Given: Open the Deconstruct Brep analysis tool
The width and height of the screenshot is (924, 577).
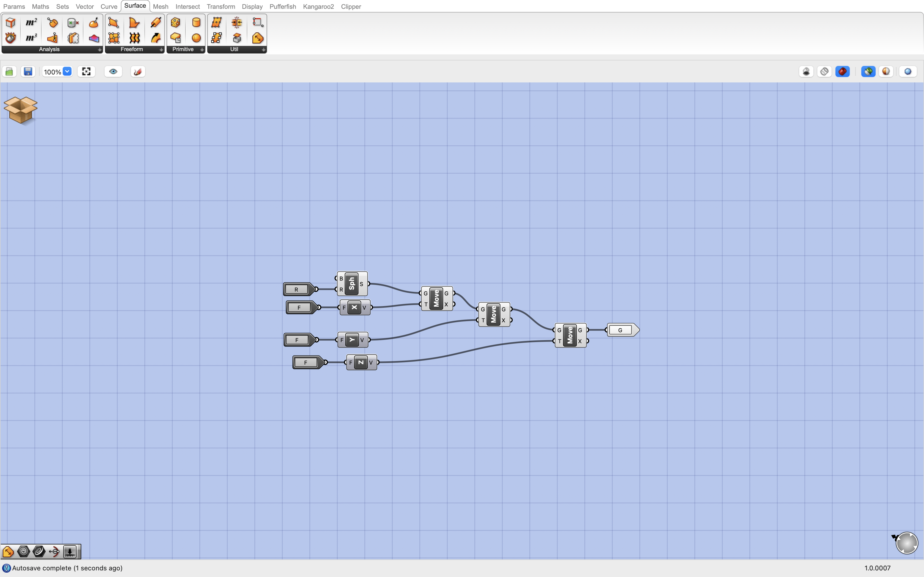Looking at the screenshot, I should click(x=10, y=22).
